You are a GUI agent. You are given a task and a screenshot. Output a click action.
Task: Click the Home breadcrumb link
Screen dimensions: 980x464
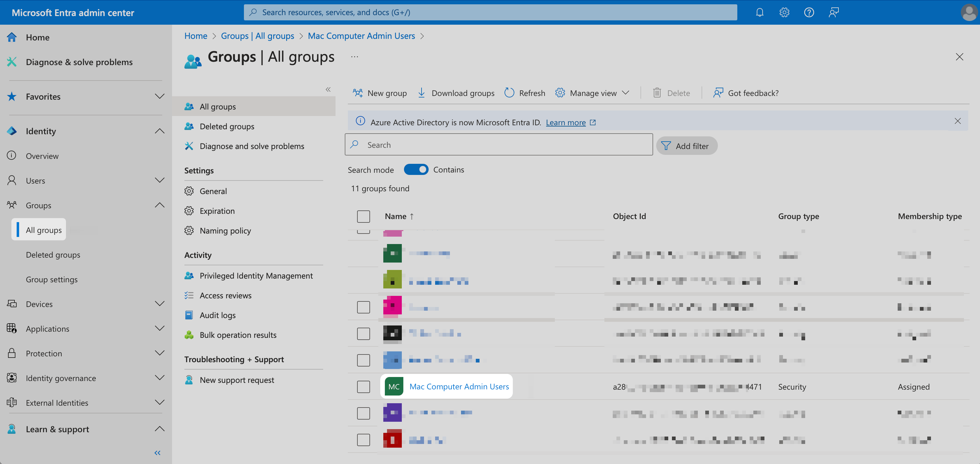[x=196, y=36]
